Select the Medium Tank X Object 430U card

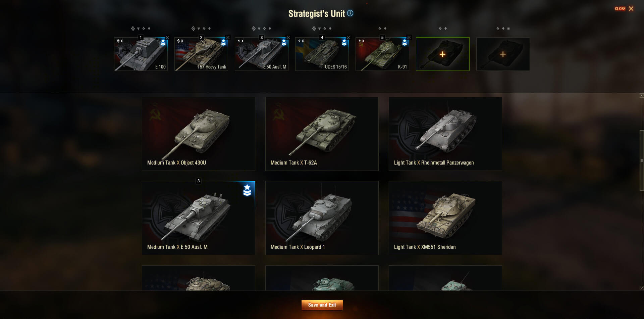[x=199, y=134]
